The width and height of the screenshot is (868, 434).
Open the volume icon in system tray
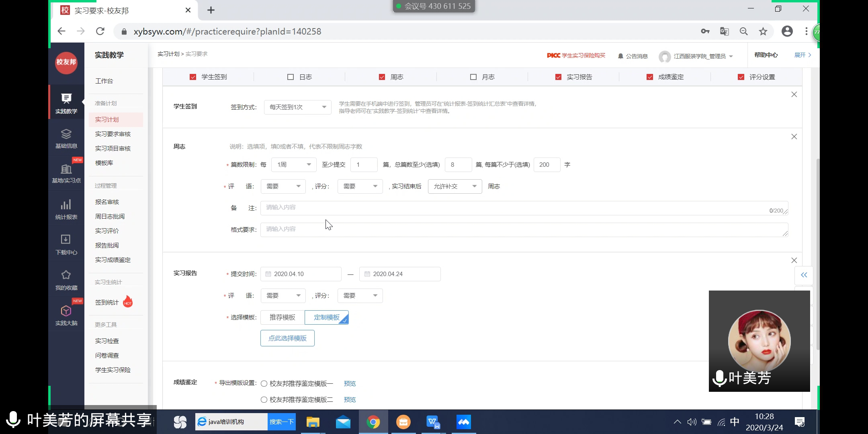pyautogui.click(x=692, y=422)
